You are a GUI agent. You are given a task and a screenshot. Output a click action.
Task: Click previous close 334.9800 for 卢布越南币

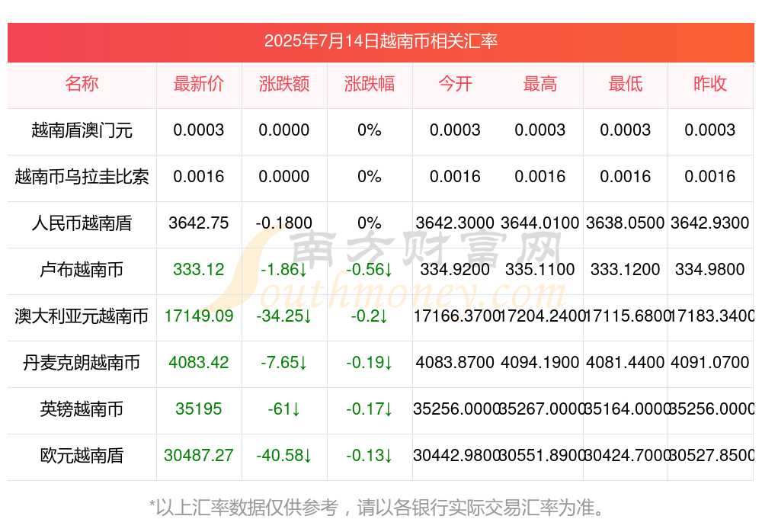[x=710, y=269]
